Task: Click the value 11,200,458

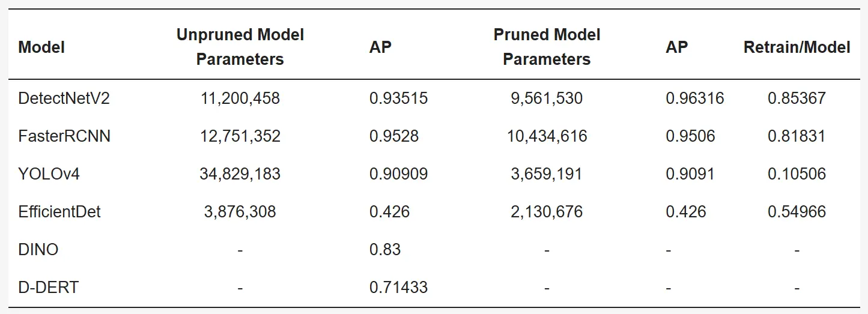Action: tap(240, 98)
